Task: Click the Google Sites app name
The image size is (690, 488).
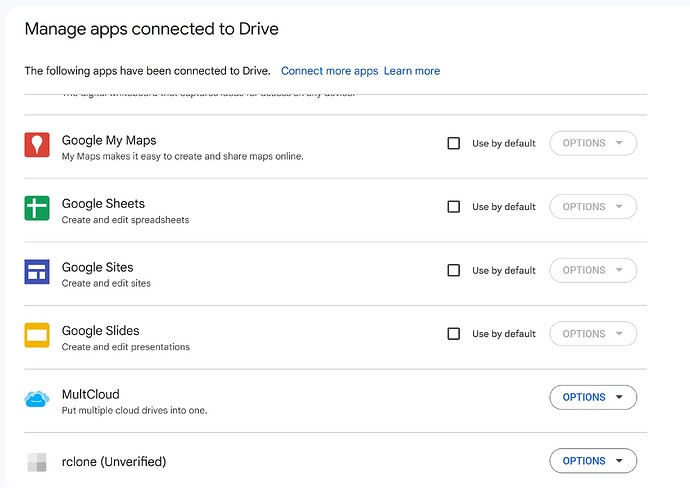Action: tap(97, 267)
